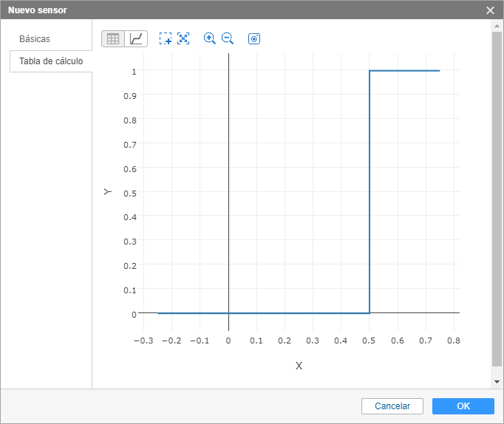The width and height of the screenshot is (504, 424).
Task: Switch to table view icon
Action: coord(113,39)
